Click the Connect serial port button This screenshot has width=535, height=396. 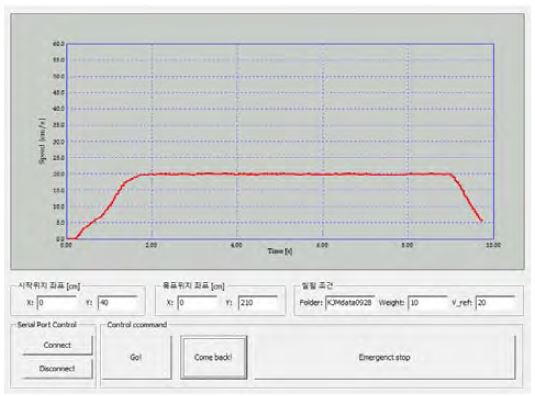(x=57, y=345)
